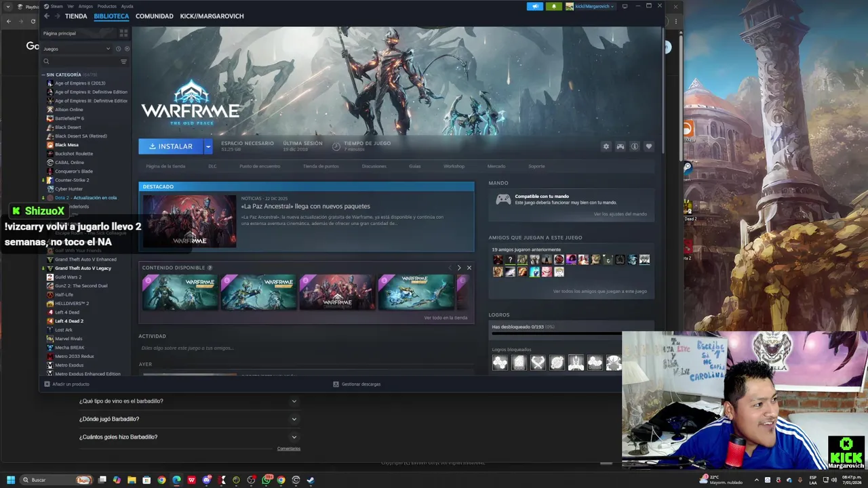Select Black Mesa in the game list
This screenshot has width=868, height=488.
(66, 145)
